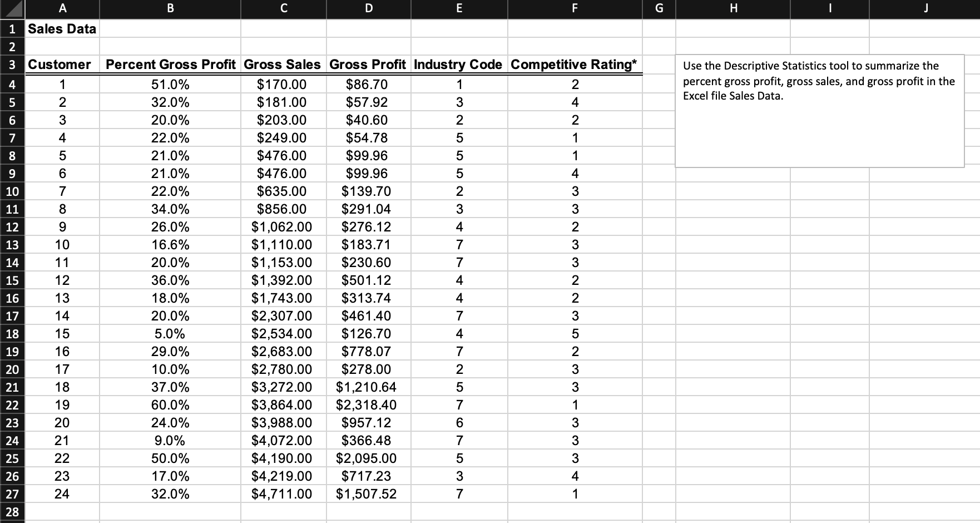Select column J header
This screenshot has height=523, width=980.
pyautogui.click(x=926, y=8)
